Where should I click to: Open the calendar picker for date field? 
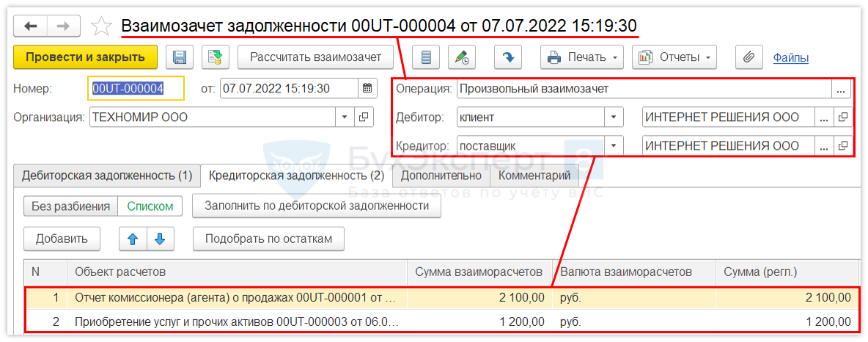coord(367,88)
